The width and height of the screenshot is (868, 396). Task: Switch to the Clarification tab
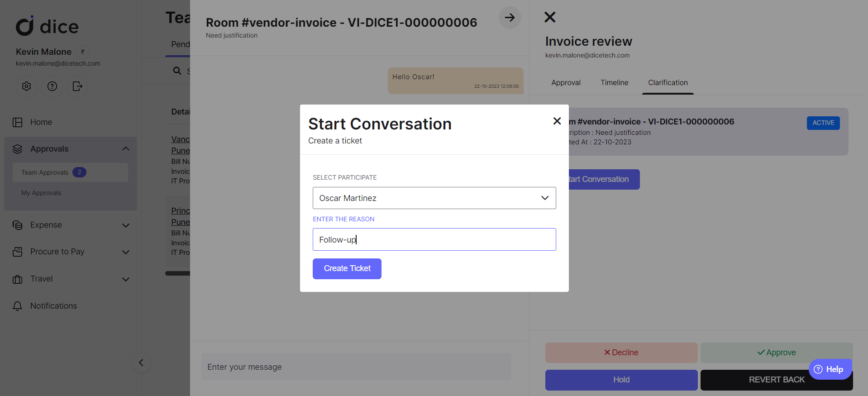click(x=668, y=82)
